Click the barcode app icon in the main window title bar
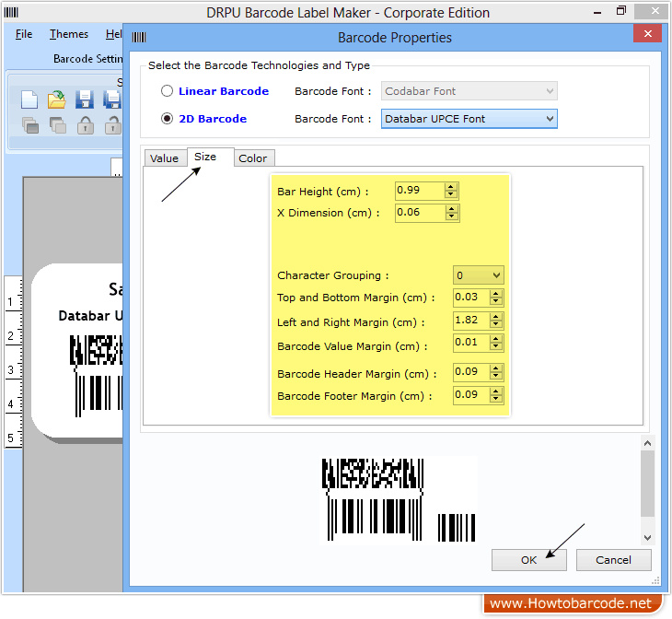Image resolution: width=672 pixels, height=619 pixels. point(11,13)
